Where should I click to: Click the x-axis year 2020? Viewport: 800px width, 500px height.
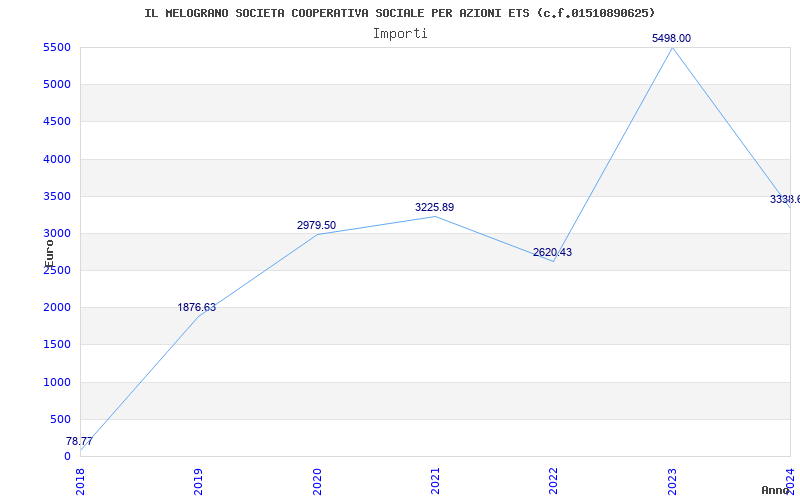click(x=317, y=482)
